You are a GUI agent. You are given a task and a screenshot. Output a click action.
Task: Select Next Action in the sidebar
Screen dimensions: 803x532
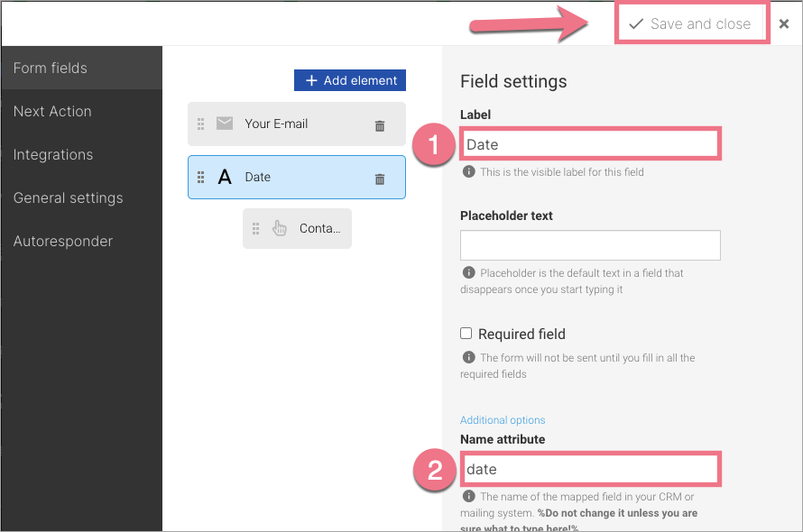[52, 111]
